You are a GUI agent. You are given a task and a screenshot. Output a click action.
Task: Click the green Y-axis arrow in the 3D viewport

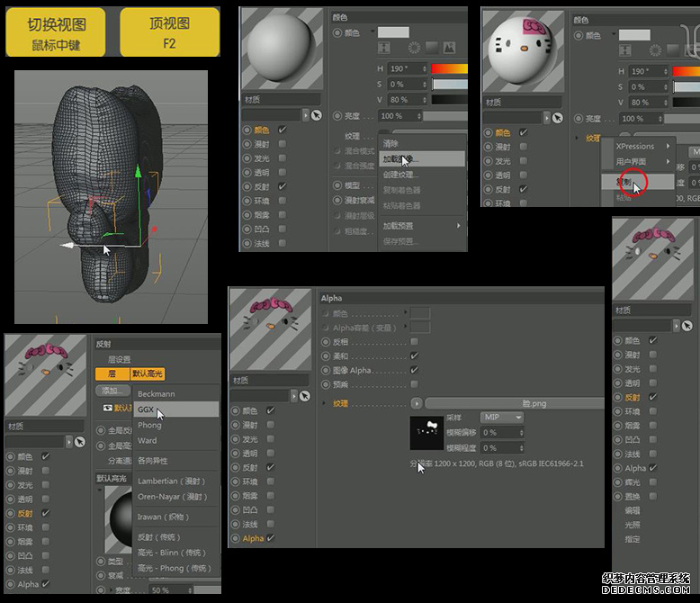(139, 171)
